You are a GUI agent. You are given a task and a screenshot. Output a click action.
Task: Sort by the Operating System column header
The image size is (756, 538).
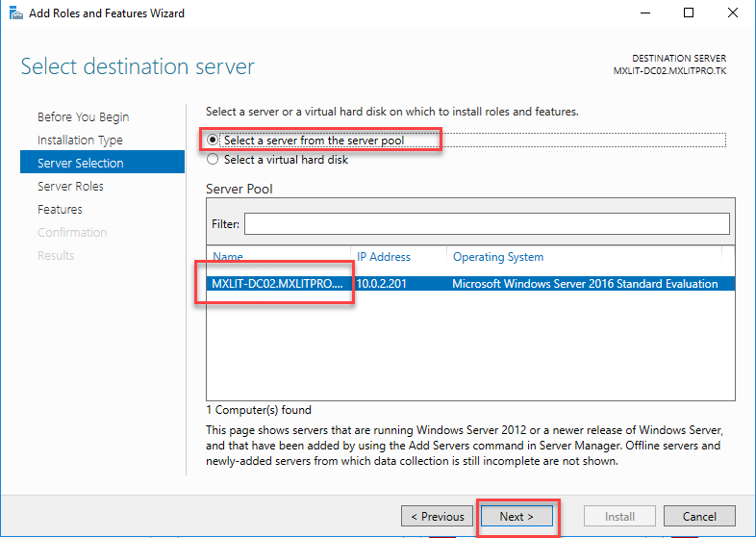(x=497, y=257)
